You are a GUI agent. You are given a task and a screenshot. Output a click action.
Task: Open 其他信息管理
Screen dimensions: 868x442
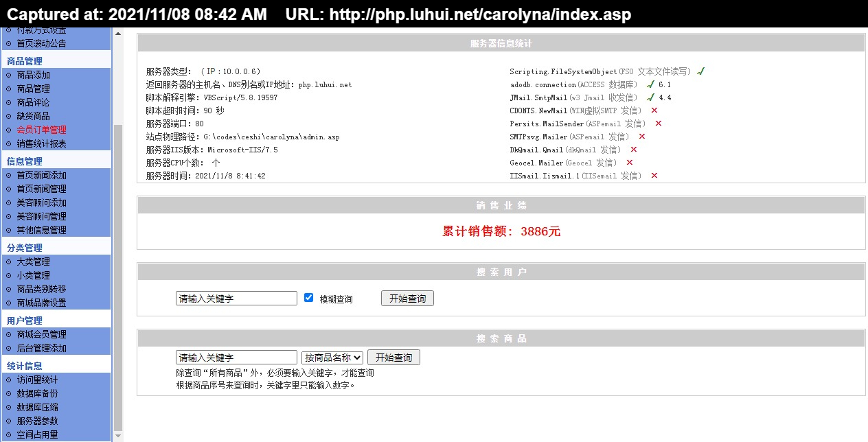41,230
